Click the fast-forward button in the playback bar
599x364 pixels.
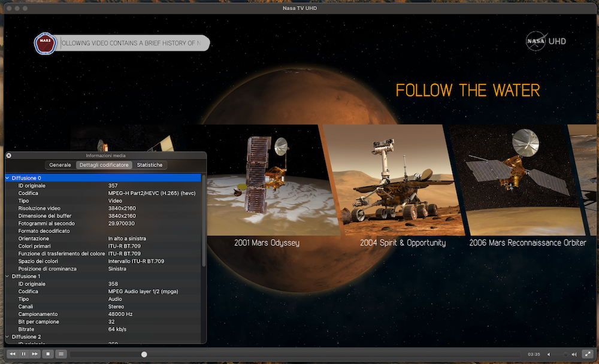[35, 354]
